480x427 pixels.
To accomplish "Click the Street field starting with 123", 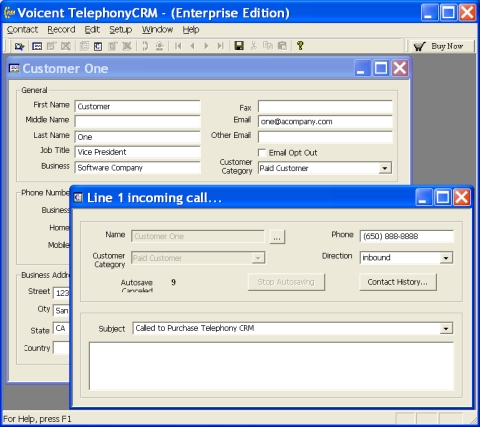I will (x=61, y=293).
